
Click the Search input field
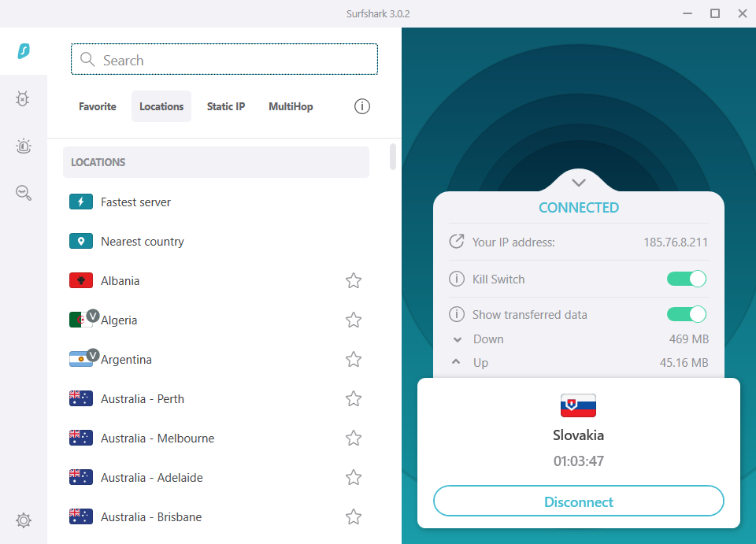tap(224, 60)
